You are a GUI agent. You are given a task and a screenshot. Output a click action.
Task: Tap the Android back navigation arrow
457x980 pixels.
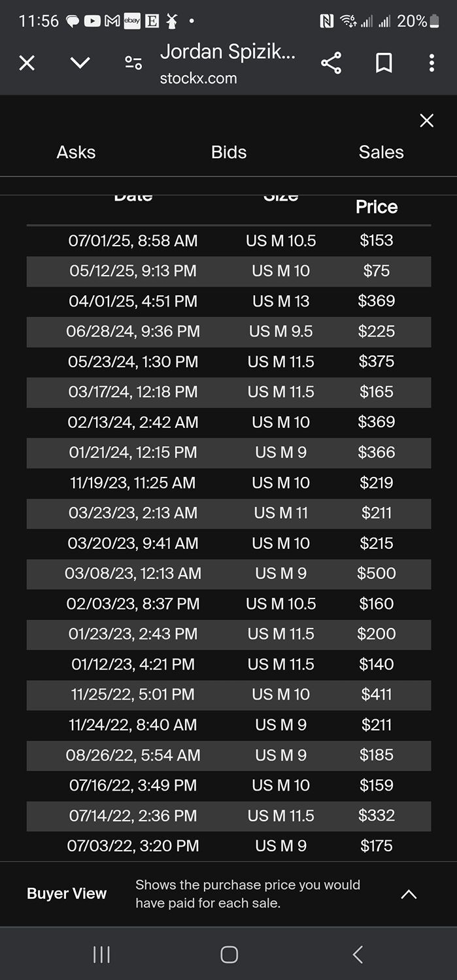coord(357,955)
